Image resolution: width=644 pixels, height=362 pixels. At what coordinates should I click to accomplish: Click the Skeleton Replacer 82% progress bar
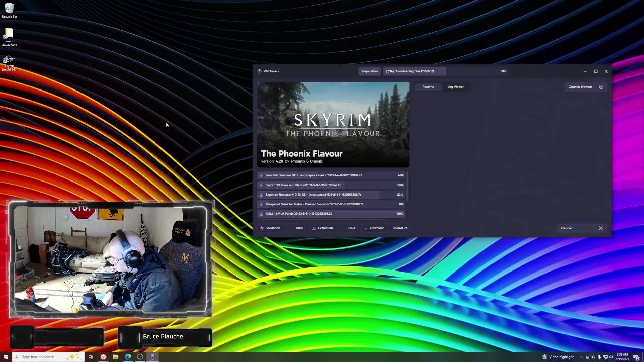[331, 195]
